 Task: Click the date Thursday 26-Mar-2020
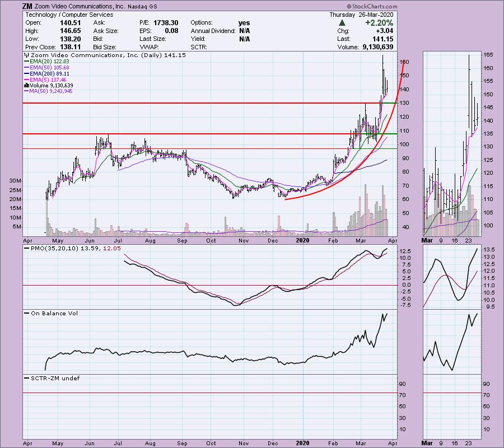click(x=361, y=15)
